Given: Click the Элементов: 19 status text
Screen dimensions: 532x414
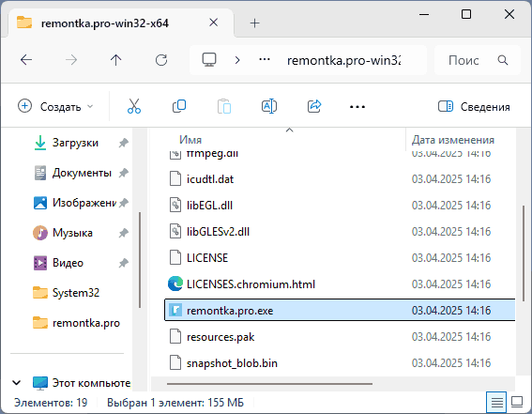Looking at the screenshot, I should [x=51, y=403].
